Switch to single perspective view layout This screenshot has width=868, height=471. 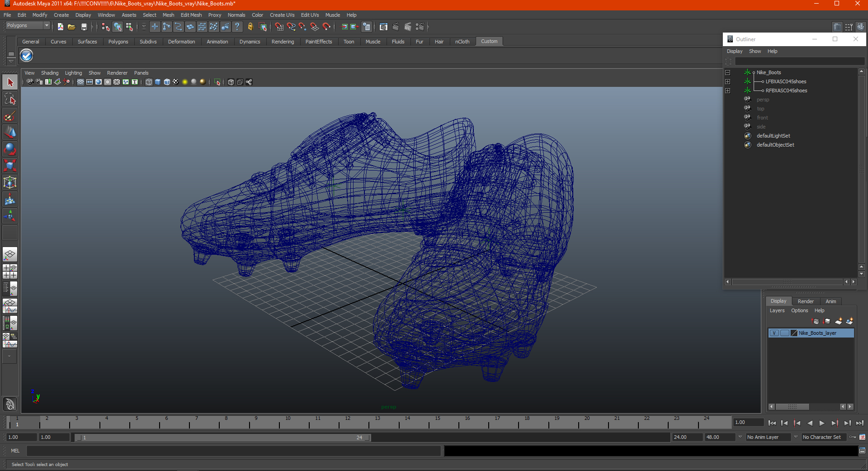pos(10,254)
